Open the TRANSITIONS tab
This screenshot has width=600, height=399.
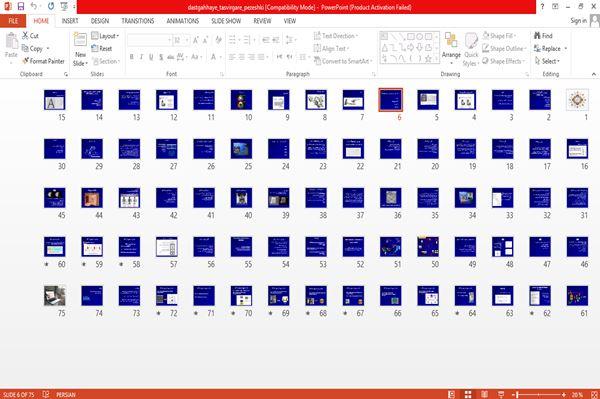(x=138, y=21)
